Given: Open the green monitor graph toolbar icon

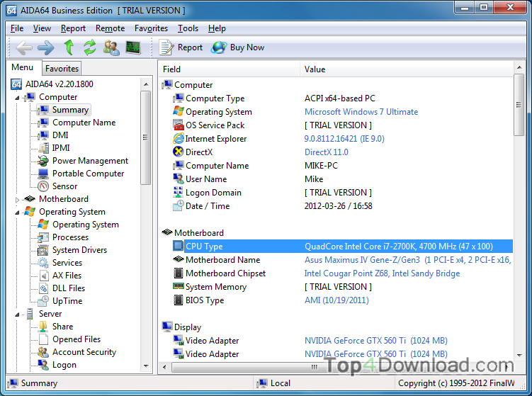Looking at the screenshot, I should pyautogui.click(x=133, y=47).
